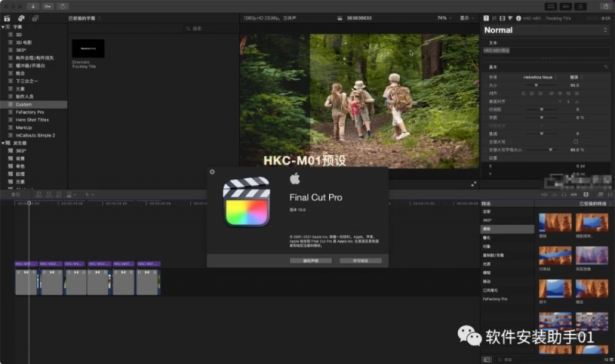Click the 搜索 search field in titles browser
The width and height of the screenshot is (615, 364).
pos(211,28)
